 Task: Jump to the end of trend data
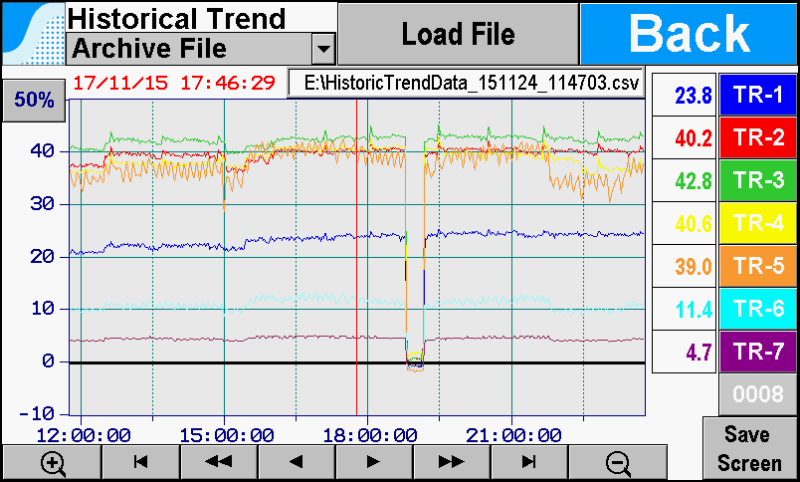click(529, 462)
